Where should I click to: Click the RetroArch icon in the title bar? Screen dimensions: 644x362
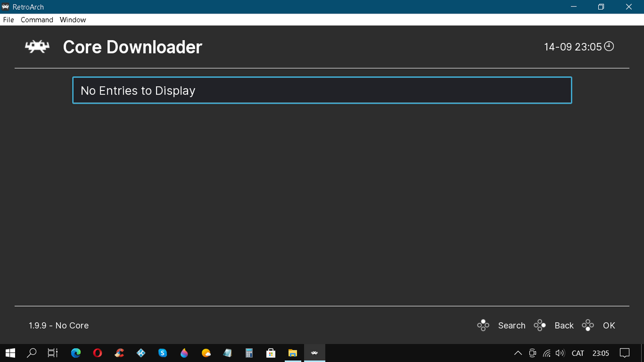[x=6, y=7]
